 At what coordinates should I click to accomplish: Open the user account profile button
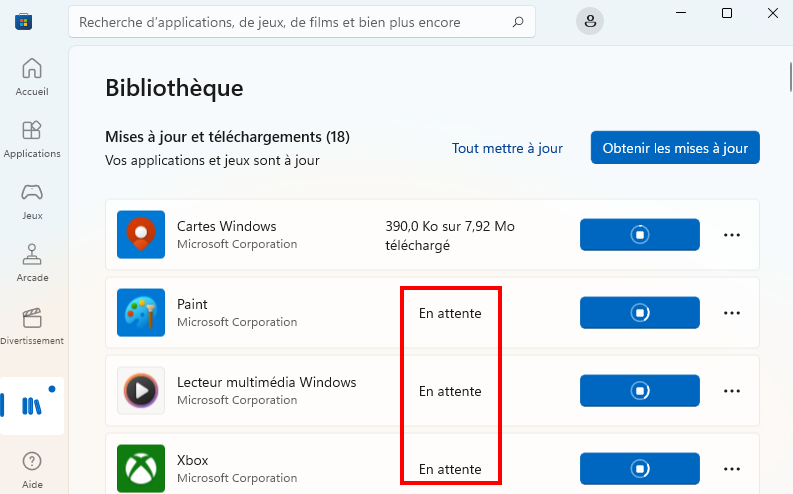click(590, 21)
